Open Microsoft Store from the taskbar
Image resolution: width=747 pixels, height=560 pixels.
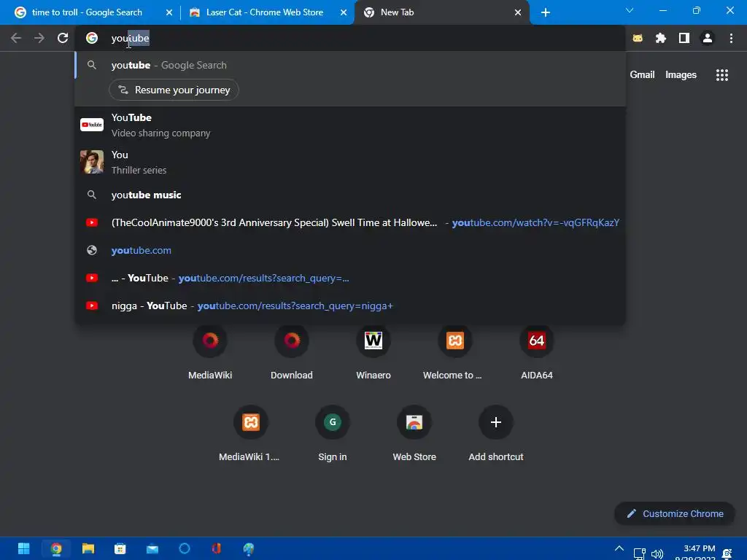(x=120, y=549)
